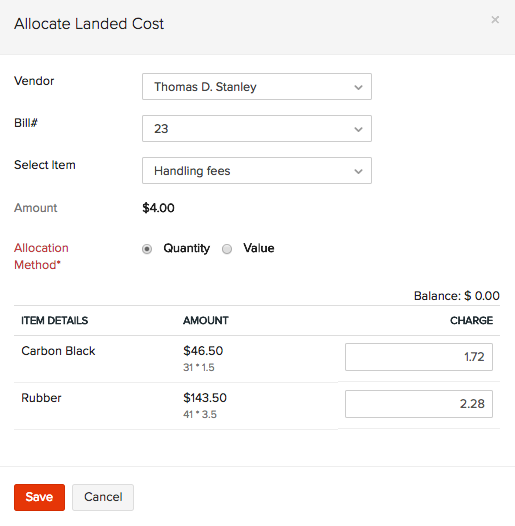Click the Bill# dropdown chevron arrow

coord(358,129)
